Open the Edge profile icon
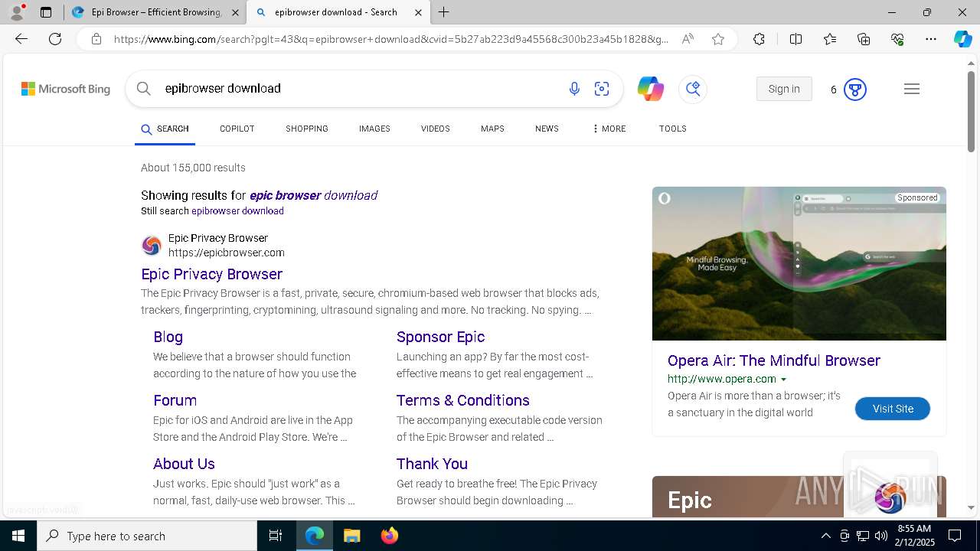This screenshot has width=980, height=551. click(x=17, y=12)
